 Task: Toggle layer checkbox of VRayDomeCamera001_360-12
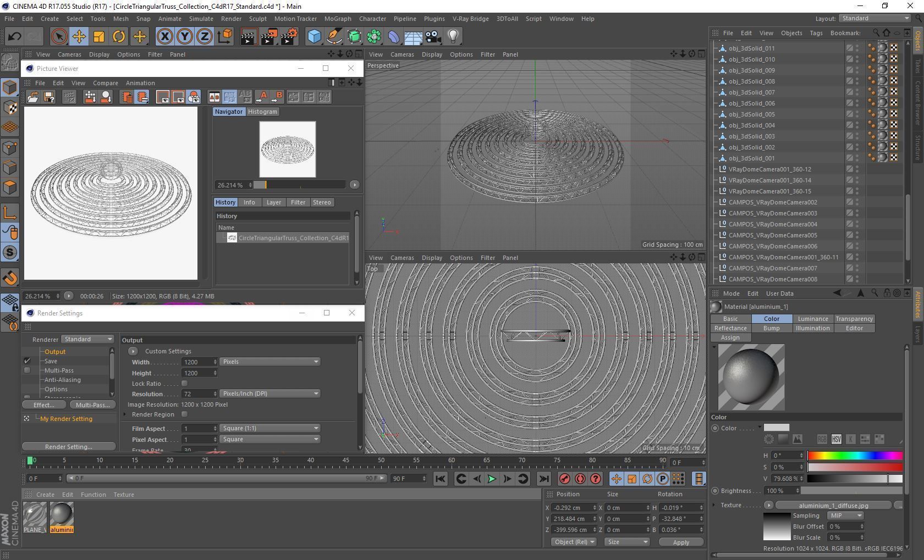(849, 169)
